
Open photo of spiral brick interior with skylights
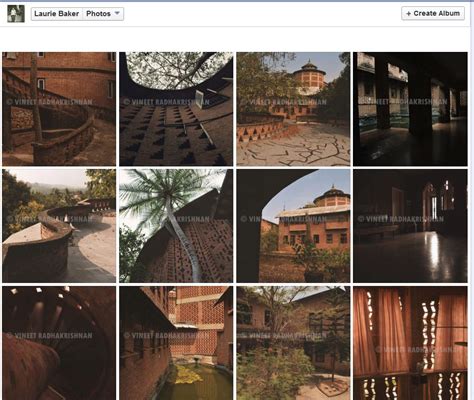click(59, 343)
